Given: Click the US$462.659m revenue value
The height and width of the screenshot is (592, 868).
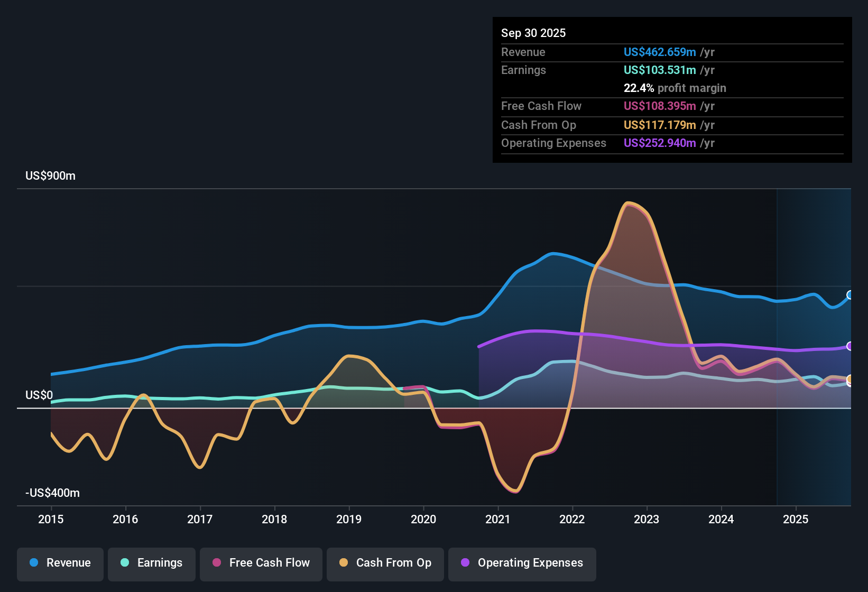Looking at the screenshot, I should 660,52.
